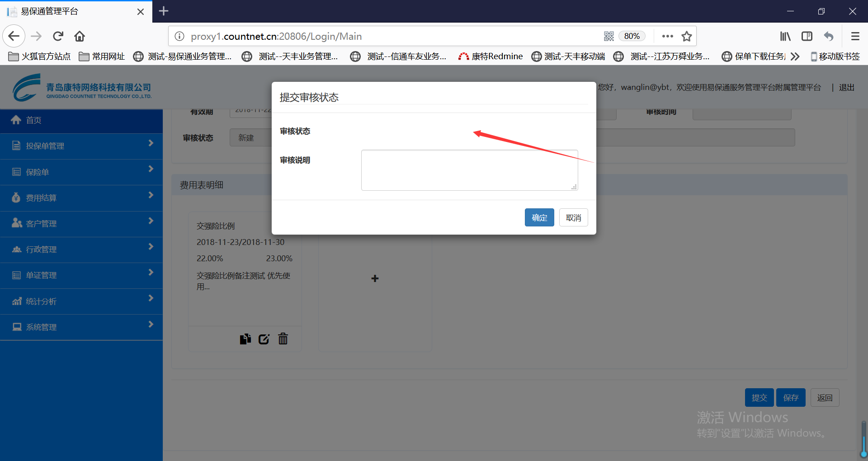Open the 测试-易保通业务管理 bookmark
This screenshot has width=868, height=461.
click(183, 56)
